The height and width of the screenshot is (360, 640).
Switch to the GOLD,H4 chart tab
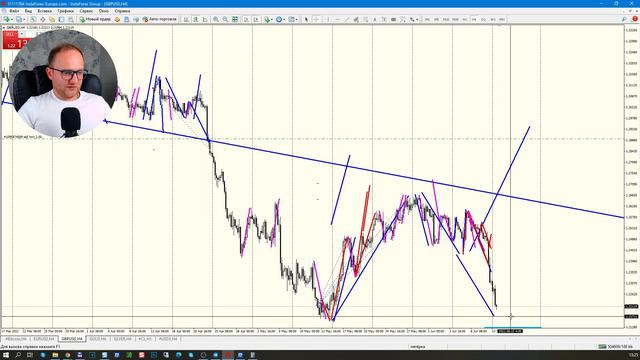98,339
